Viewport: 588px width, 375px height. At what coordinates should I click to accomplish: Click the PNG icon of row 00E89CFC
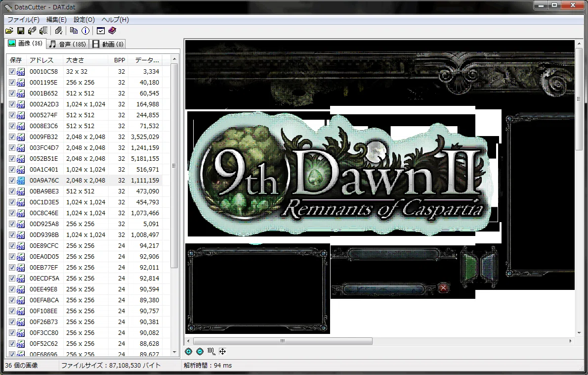[21, 246]
